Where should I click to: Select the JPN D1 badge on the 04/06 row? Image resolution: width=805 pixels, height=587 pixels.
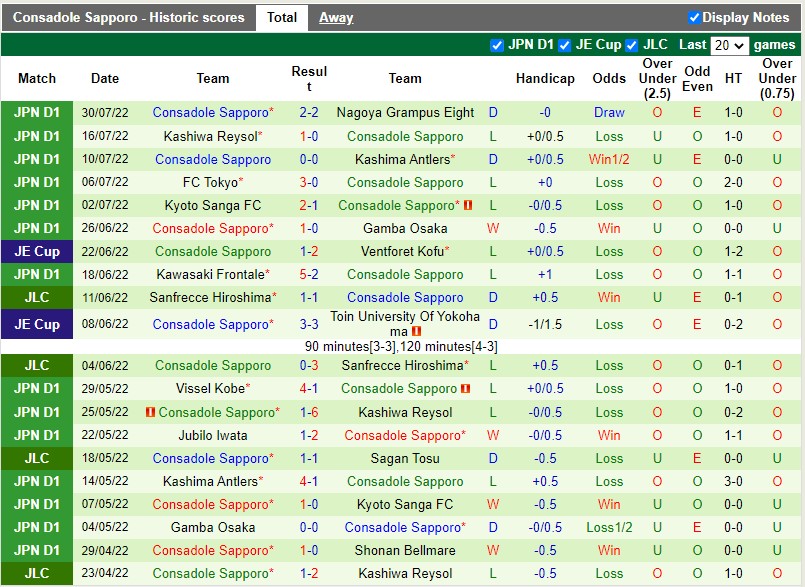click(37, 366)
